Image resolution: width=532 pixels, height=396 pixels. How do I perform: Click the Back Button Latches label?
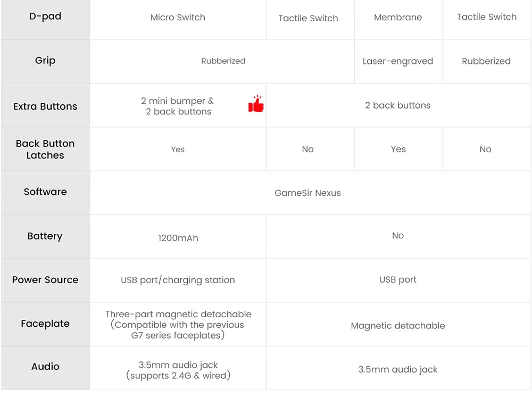[x=45, y=150]
